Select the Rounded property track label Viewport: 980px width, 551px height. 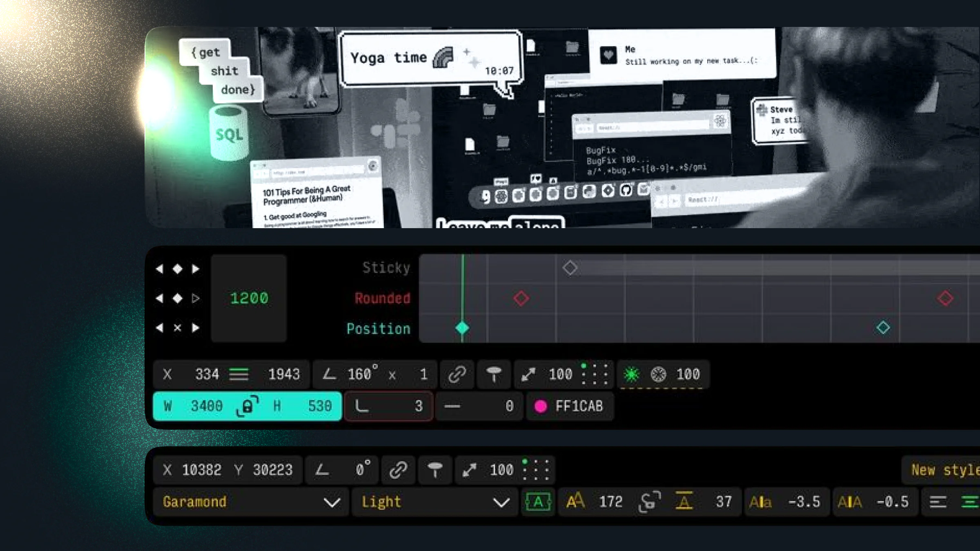382,298
